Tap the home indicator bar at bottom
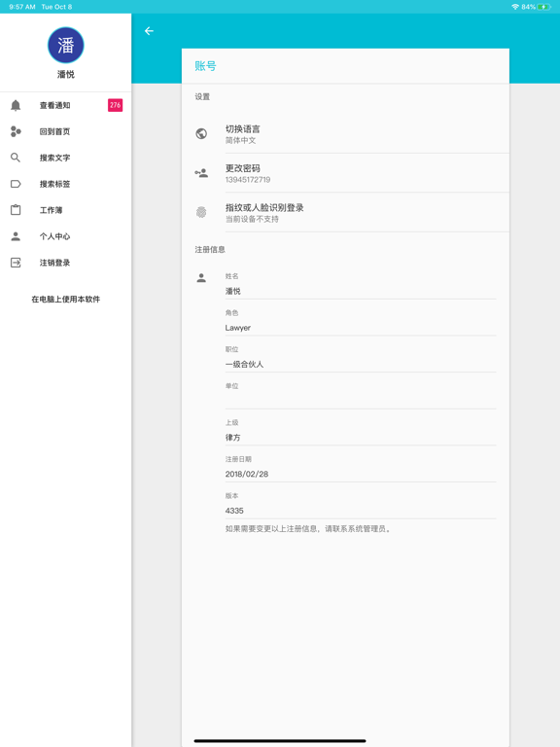Image resolution: width=560 pixels, height=747 pixels. pyautogui.click(x=280, y=741)
